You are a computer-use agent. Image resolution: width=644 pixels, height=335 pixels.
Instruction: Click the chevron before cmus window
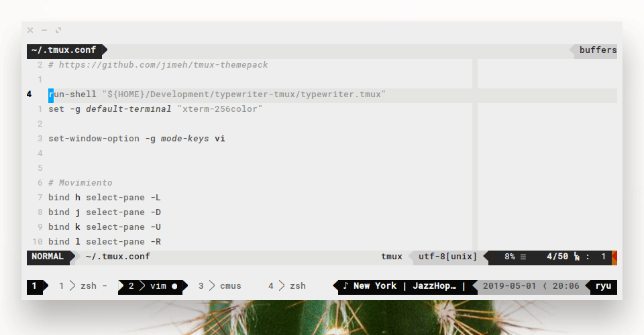[x=212, y=286]
